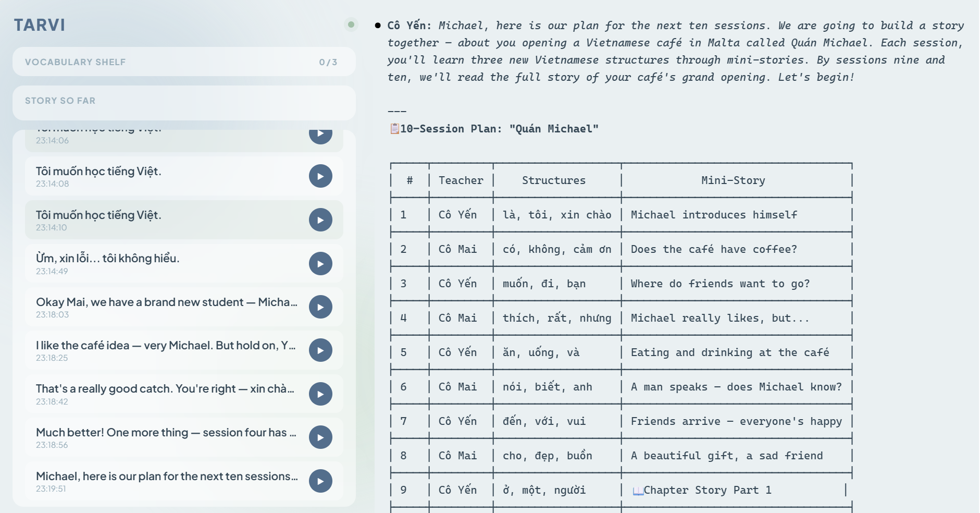Select the 'Much better! One more thing' entry text
The image size is (980, 513).
coord(166,433)
